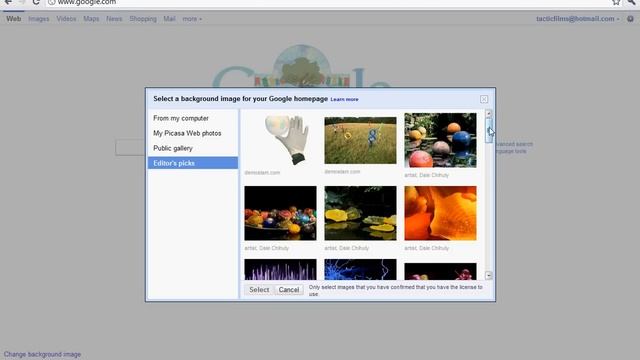This screenshot has height=360, width=640.
Task: Pick the boat of glass balls thumbnail
Action: coord(280,213)
